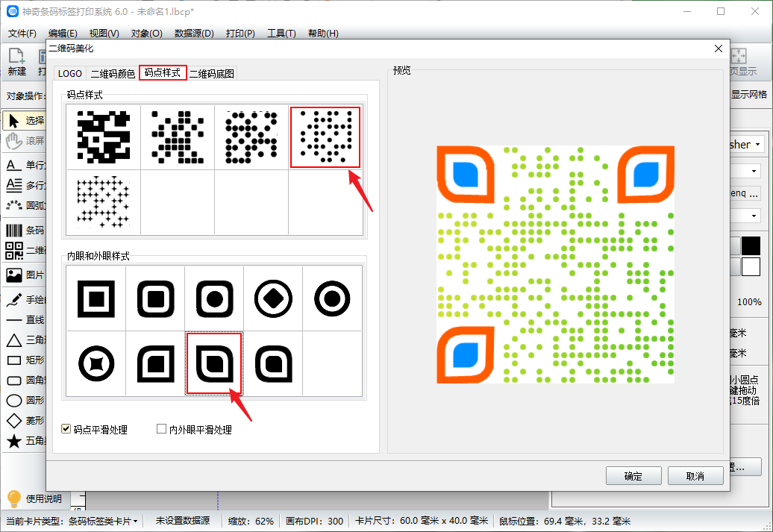The height and width of the screenshot is (532, 773).
Task: Select the solid square code point style
Action: pyautogui.click(x=104, y=137)
